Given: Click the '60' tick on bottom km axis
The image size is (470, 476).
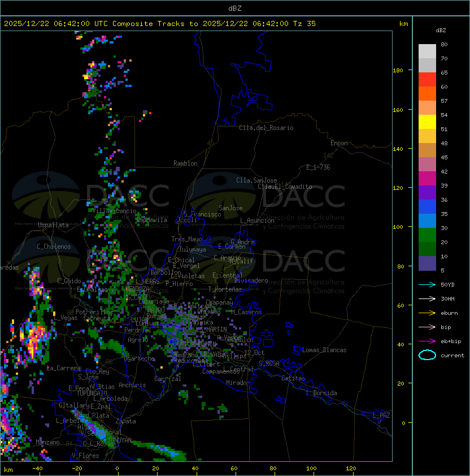Looking at the screenshot, I should coord(234,469).
